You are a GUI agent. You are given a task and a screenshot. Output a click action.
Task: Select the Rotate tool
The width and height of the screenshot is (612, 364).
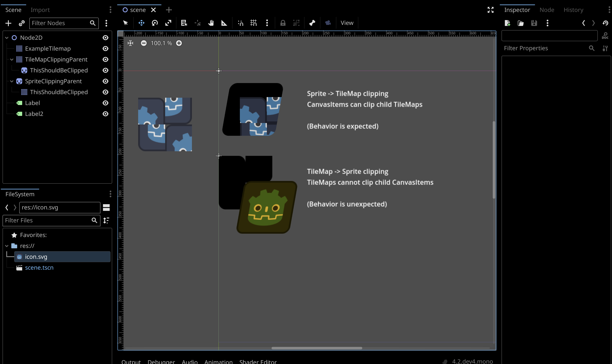[x=154, y=23]
